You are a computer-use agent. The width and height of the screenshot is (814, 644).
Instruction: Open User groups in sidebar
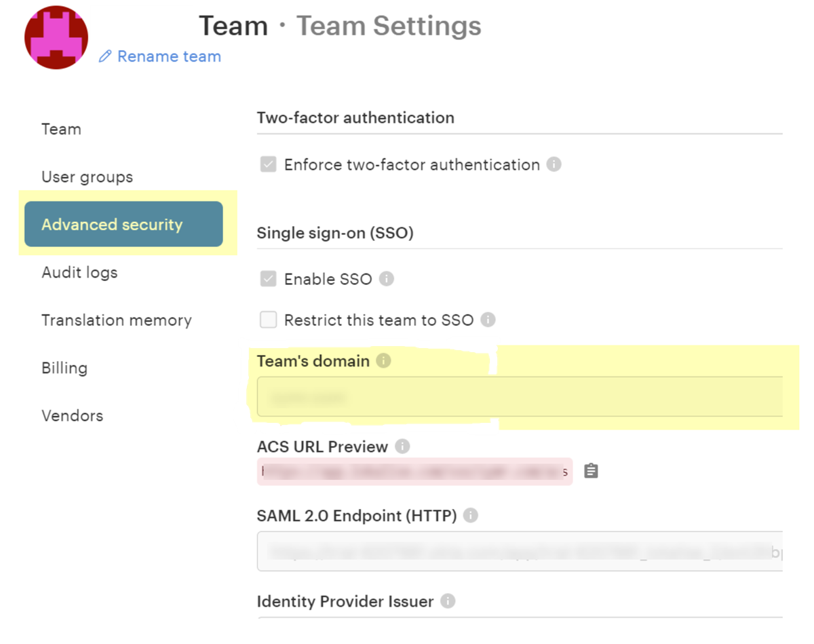point(87,177)
